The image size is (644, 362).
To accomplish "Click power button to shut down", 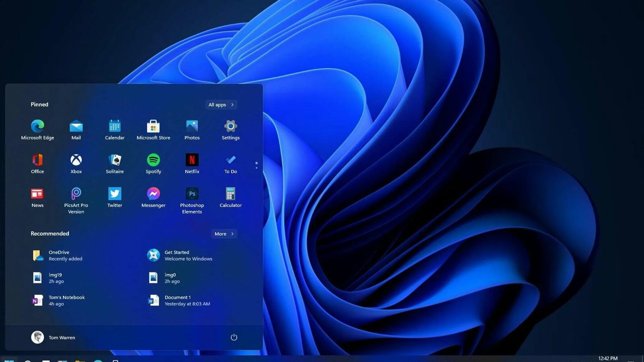I will click(233, 337).
